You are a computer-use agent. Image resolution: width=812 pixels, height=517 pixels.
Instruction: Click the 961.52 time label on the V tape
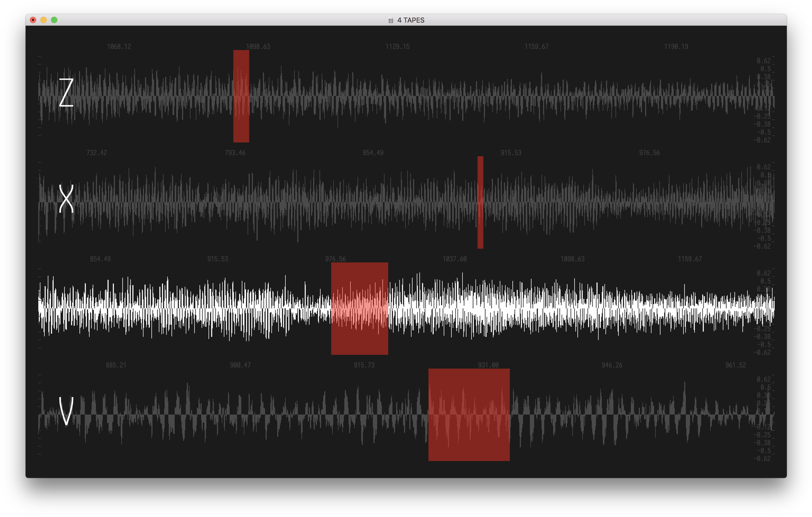coord(735,365)
